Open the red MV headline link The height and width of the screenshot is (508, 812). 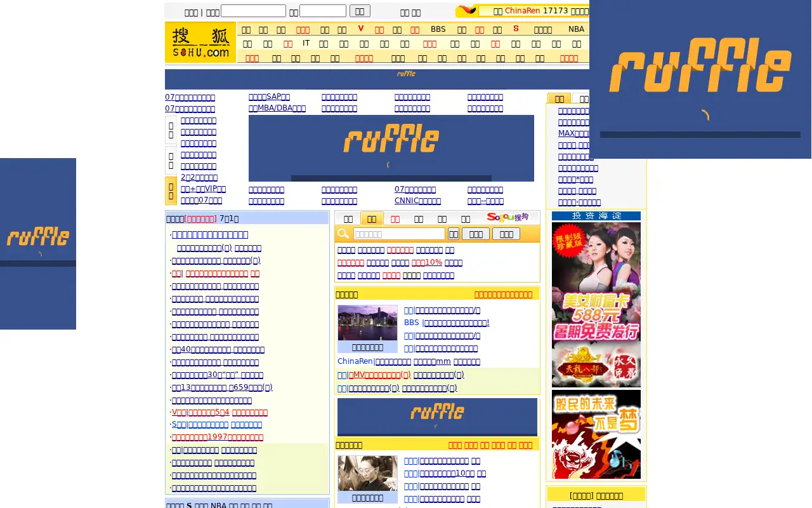click(x=379, y=375)
